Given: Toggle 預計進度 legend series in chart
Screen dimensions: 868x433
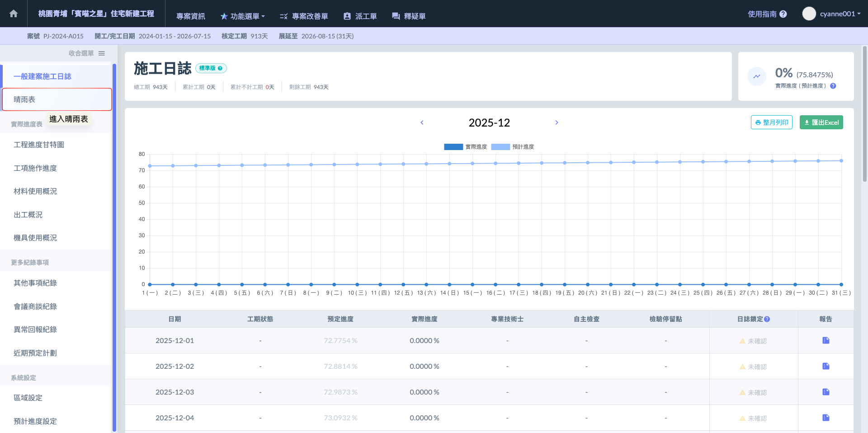Looking at the screenshot, I should (500, 147).
